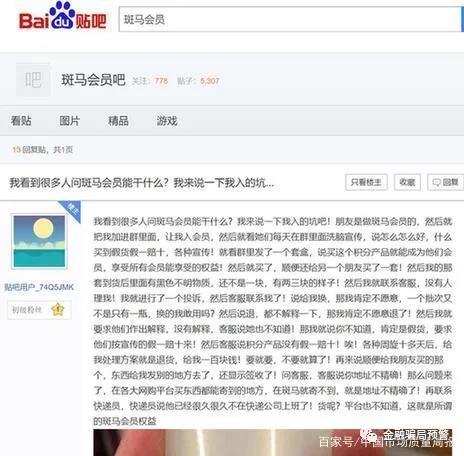
Task: Open user profile 贴吧用户_74Q5JMK
Action: (x=39, y=287)
